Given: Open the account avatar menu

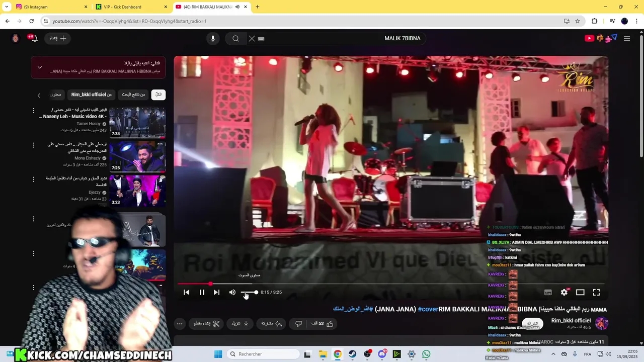Looking at the screenshot, I should tap(16, 38).
